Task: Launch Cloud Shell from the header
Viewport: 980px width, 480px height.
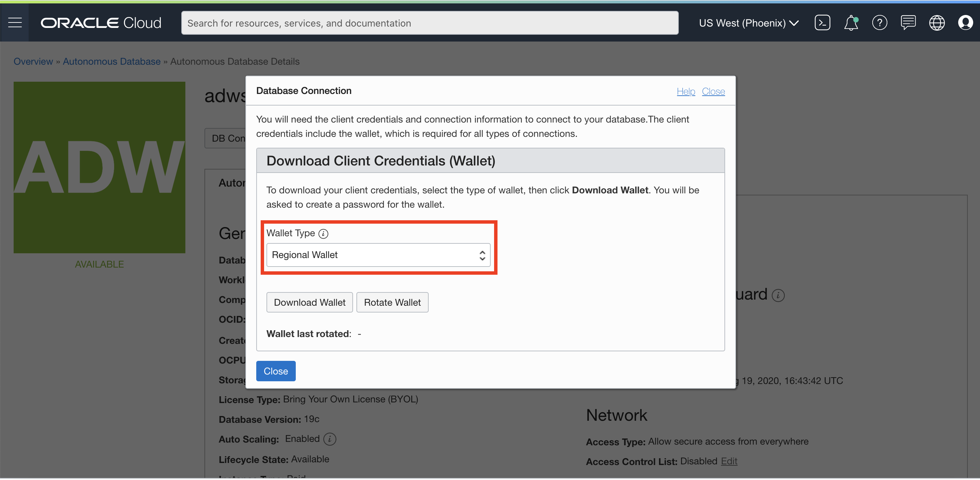Action: (x=822, y=23)
